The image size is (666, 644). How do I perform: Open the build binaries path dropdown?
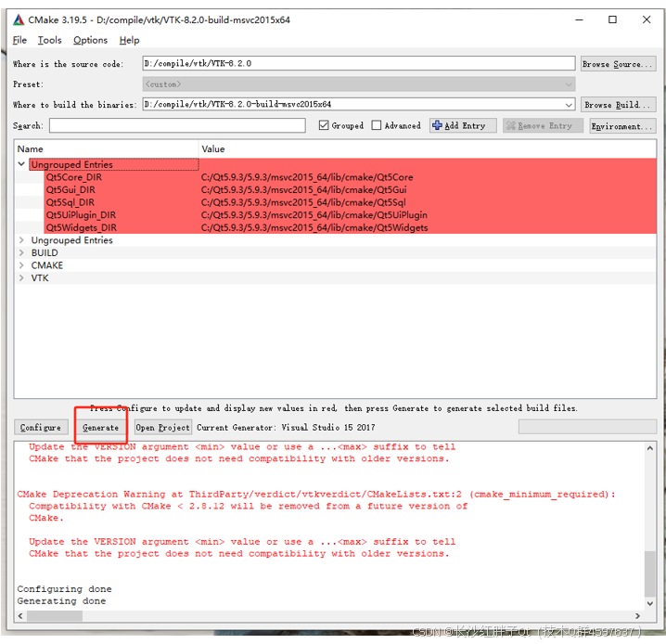[569, 105]
